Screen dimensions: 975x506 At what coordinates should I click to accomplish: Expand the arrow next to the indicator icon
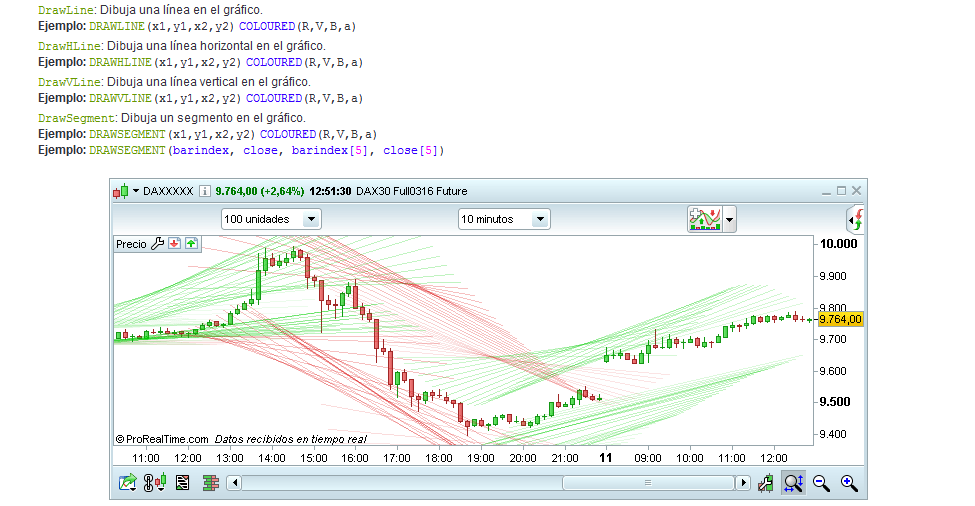[729, 219]
